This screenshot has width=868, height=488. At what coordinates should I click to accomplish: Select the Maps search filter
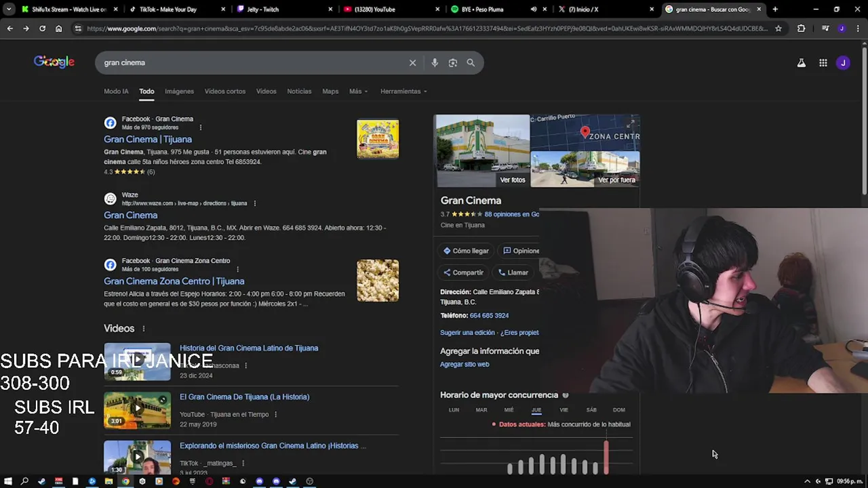click(330, 91)
